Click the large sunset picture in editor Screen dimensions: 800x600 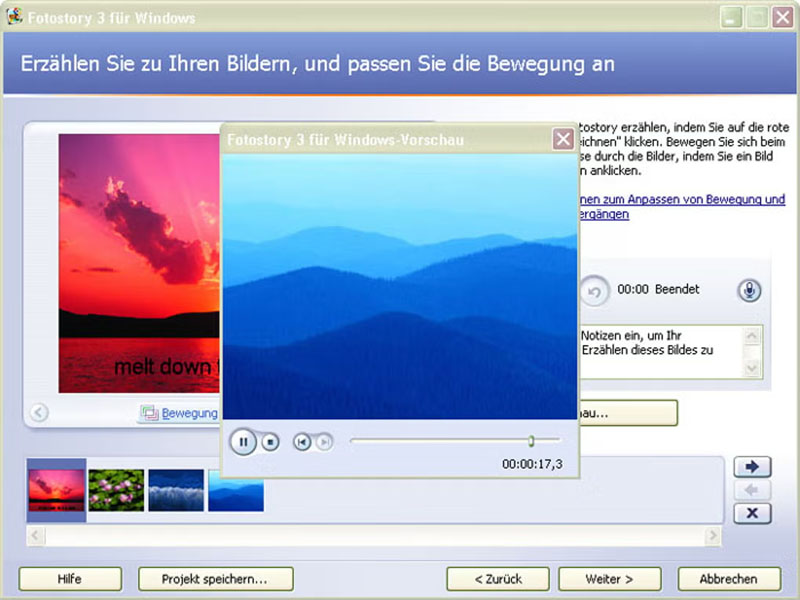(x=139, y=263)
